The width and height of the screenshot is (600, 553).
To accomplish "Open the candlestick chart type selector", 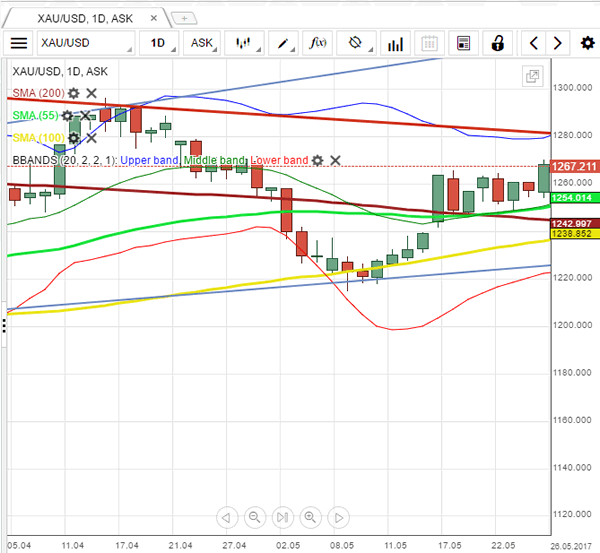I will [245, 43].
